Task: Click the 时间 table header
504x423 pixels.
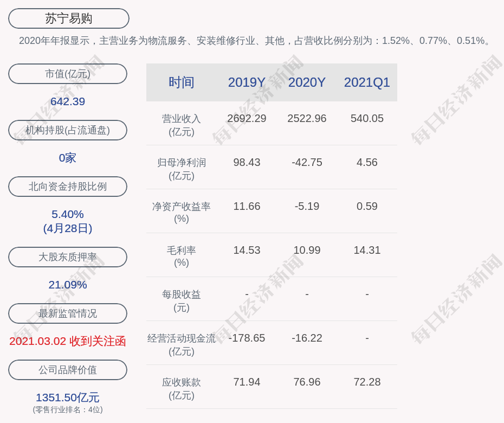Action: click(182, 82)
